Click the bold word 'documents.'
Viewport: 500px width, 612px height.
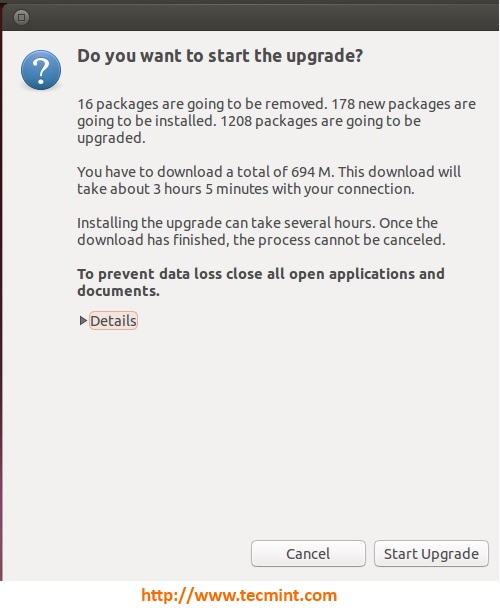[x=118, y=291]
